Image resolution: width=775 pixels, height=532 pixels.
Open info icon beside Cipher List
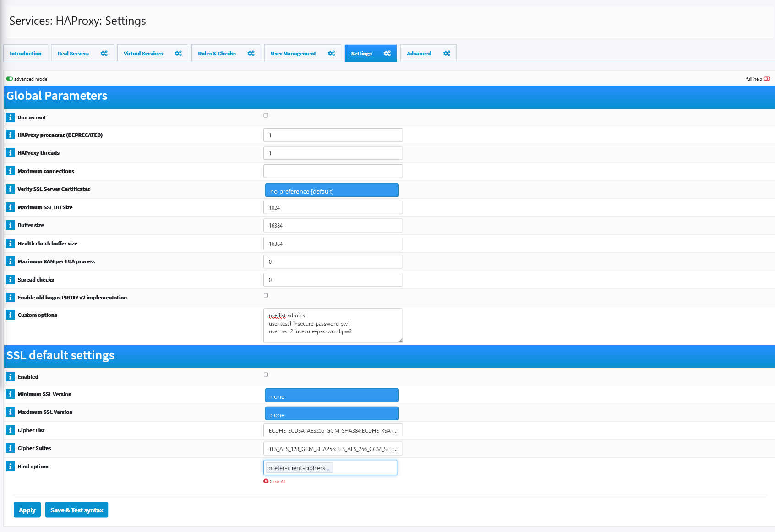click(10, 430)
